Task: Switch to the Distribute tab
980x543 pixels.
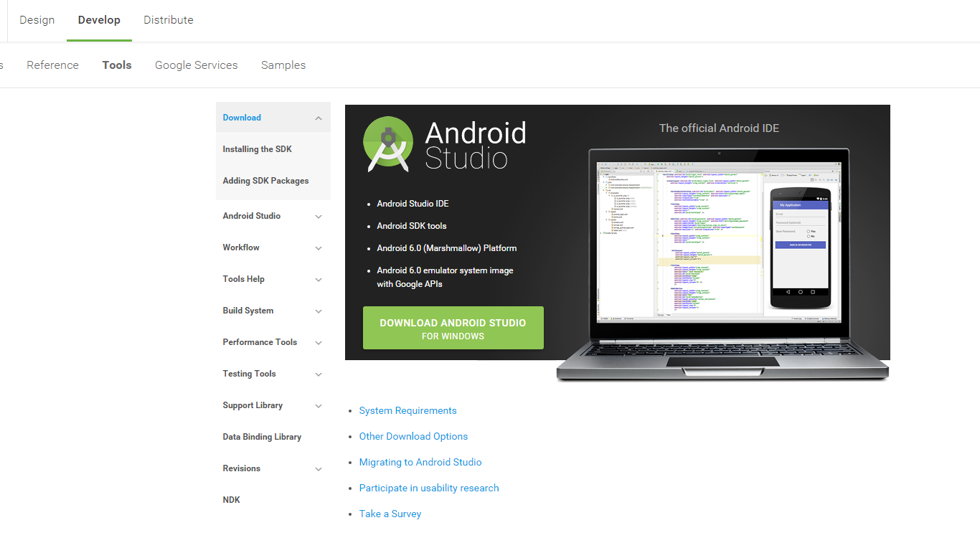Action: [x=169, y=20]
